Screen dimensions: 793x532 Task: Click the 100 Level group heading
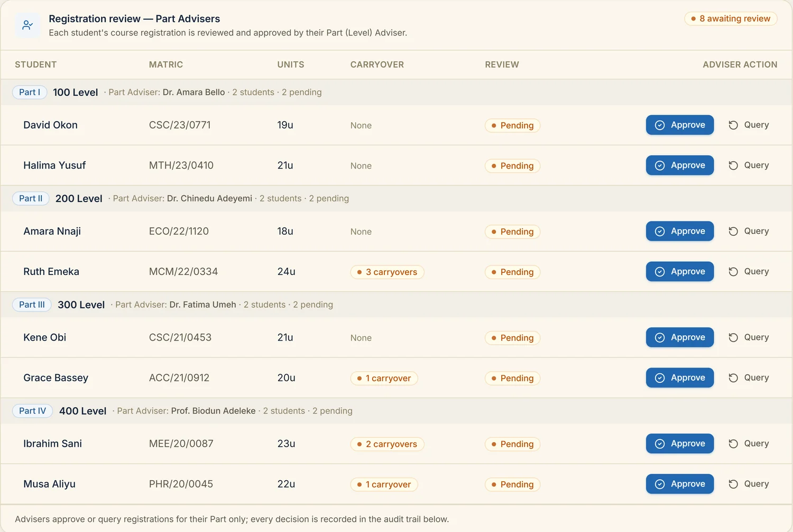click(x=76, y=93)
